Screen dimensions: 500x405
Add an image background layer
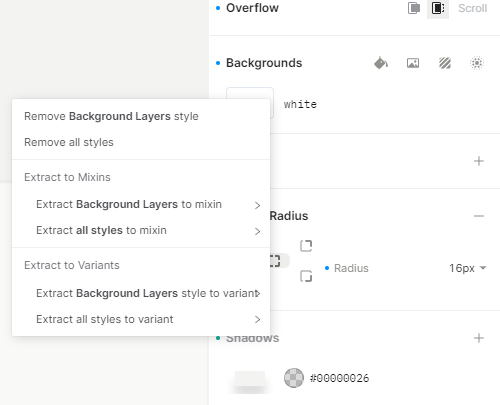(413, 63)
